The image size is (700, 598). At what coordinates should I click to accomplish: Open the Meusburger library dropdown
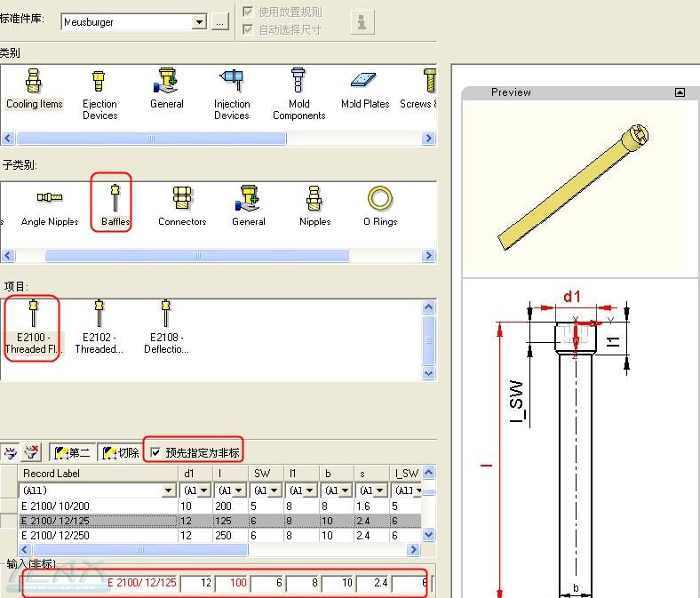(199, 22)
